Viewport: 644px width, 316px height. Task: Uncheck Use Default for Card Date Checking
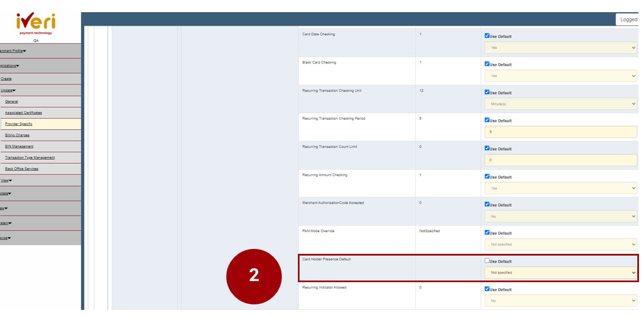487,36
